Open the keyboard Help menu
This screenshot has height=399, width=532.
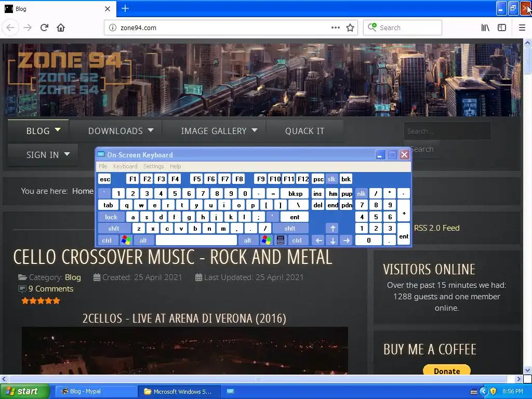click(176, 166)
